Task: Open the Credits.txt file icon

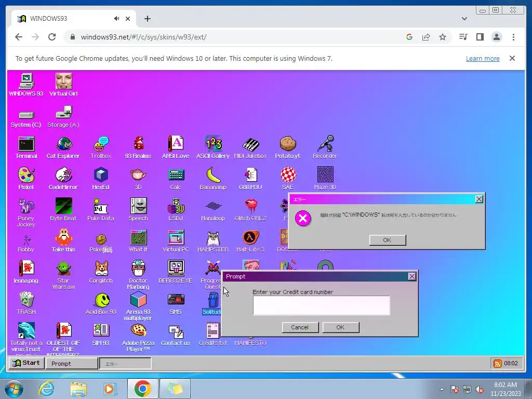Action: coord(213,335)
